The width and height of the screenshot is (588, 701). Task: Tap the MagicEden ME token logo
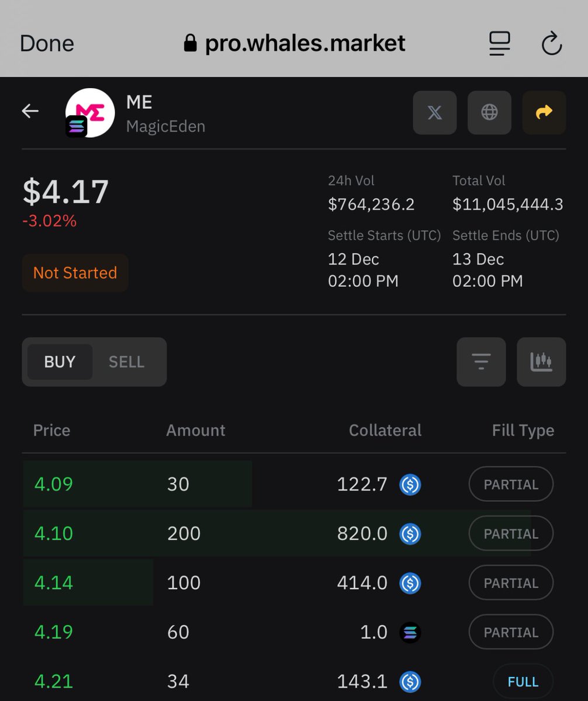pyautogui.click(x=90, y=113)
